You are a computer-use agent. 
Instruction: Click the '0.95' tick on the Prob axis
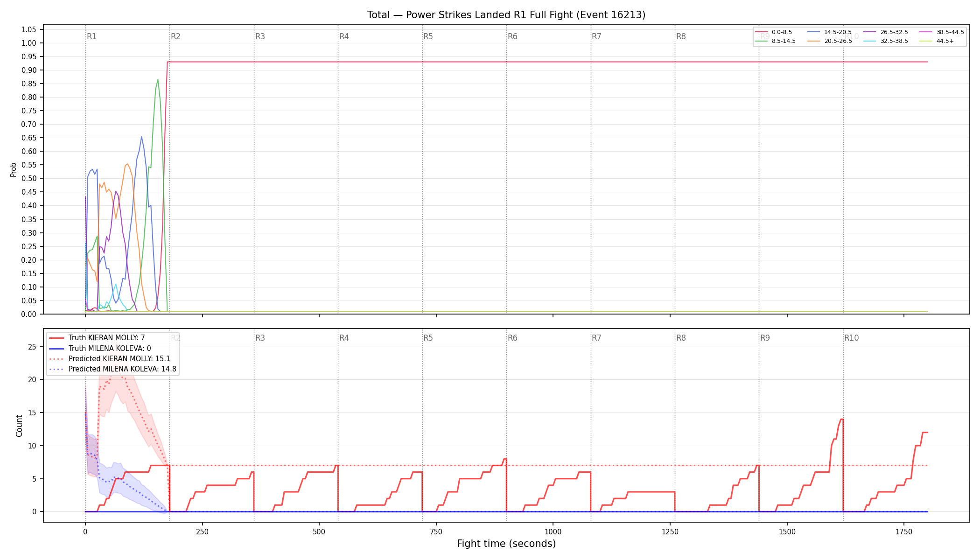pos(29,56)
